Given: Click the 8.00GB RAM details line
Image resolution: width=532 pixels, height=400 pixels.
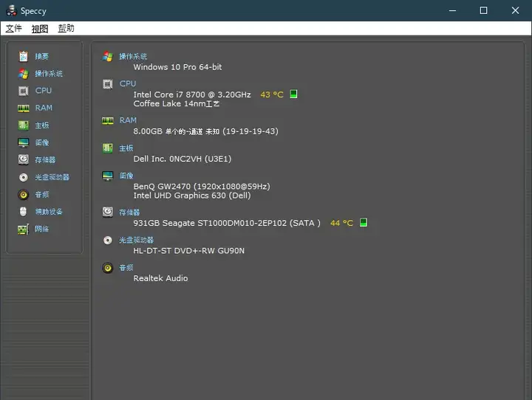Looking at the screenshot, I should pyautogui.click(x=205, y=131).
